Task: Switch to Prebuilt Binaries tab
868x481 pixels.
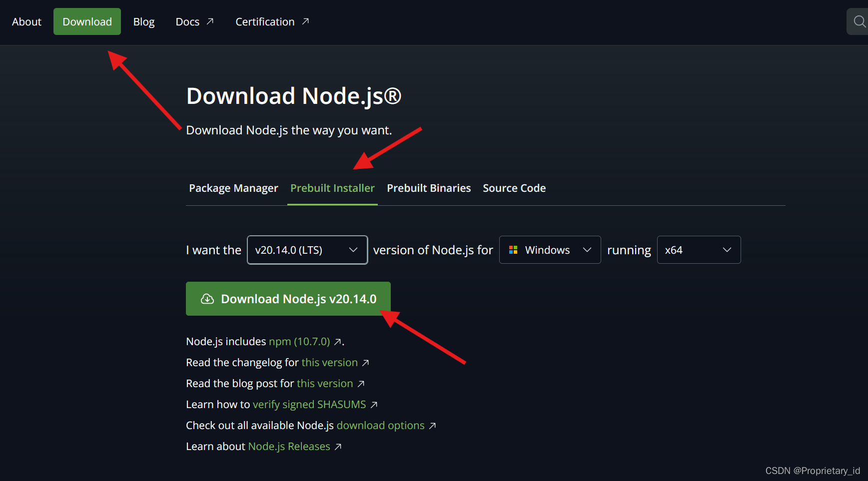Action: [429, 188]
